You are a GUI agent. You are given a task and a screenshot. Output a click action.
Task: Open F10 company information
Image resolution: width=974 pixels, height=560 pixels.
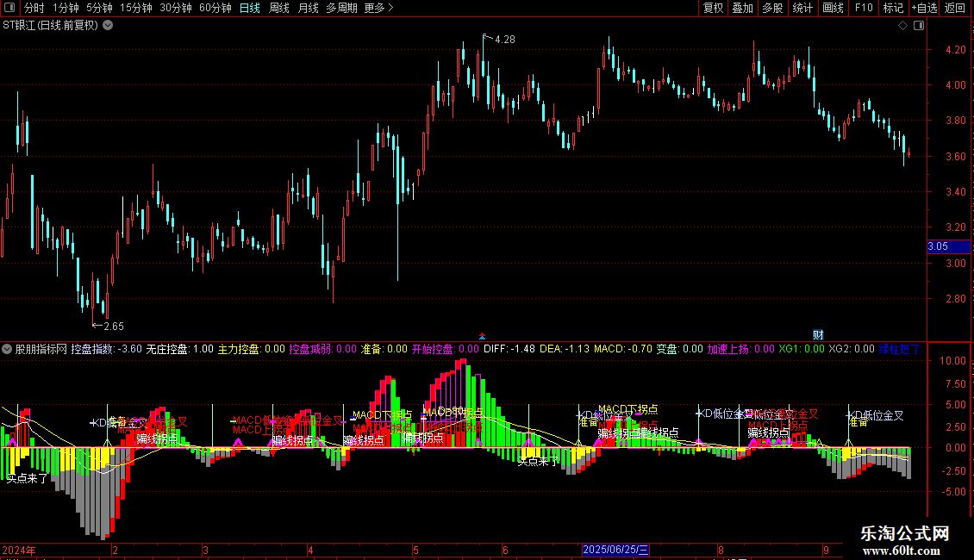point(864,8)
